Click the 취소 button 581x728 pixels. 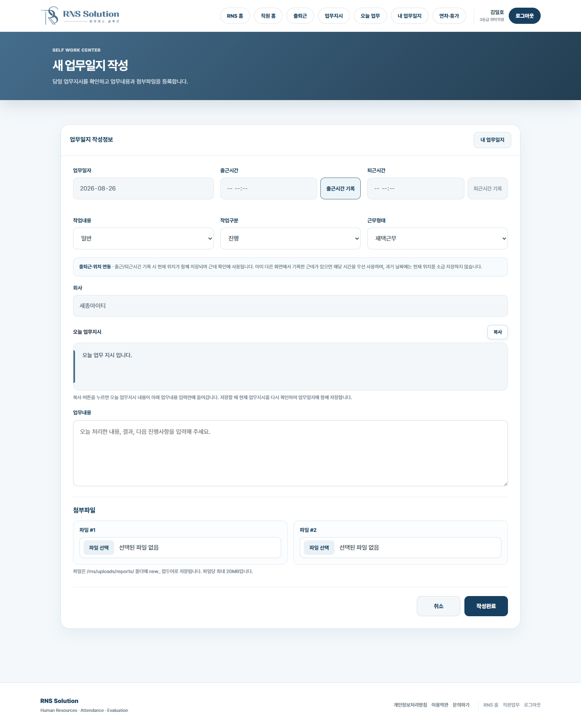[439, 606]
